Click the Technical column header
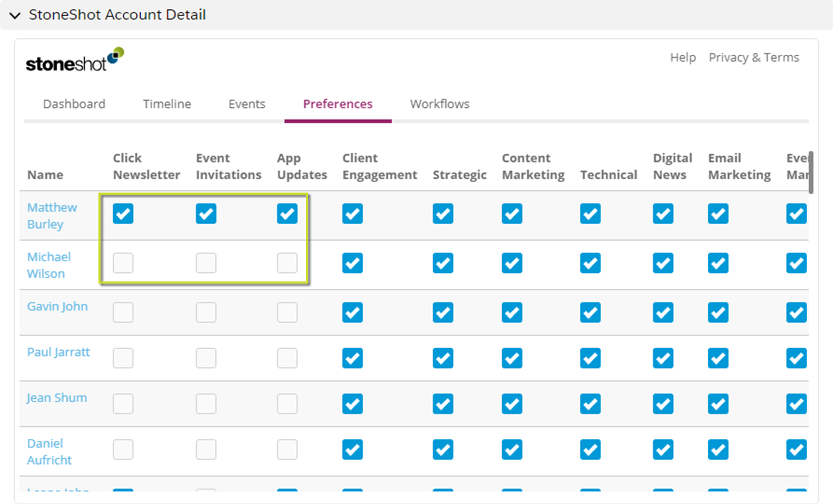833x504 pixels. (609, 175)
